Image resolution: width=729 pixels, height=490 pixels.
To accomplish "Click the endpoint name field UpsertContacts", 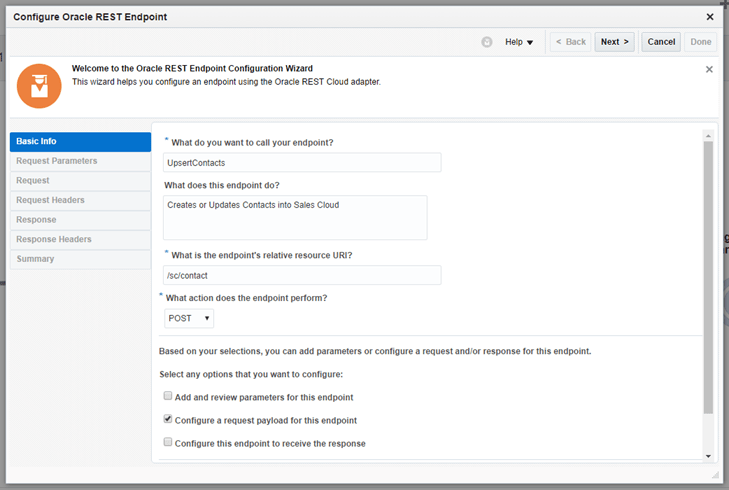I will click(302, 162).
